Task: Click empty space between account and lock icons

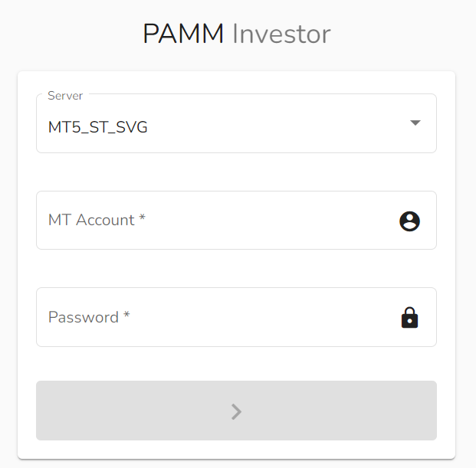Action: (410, 268)
